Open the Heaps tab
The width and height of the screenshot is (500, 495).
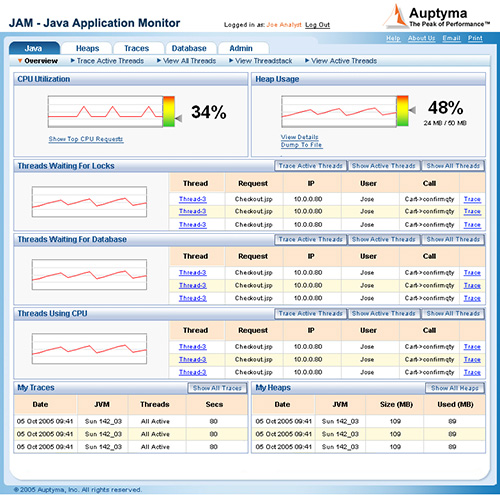[x=87, y=48]
